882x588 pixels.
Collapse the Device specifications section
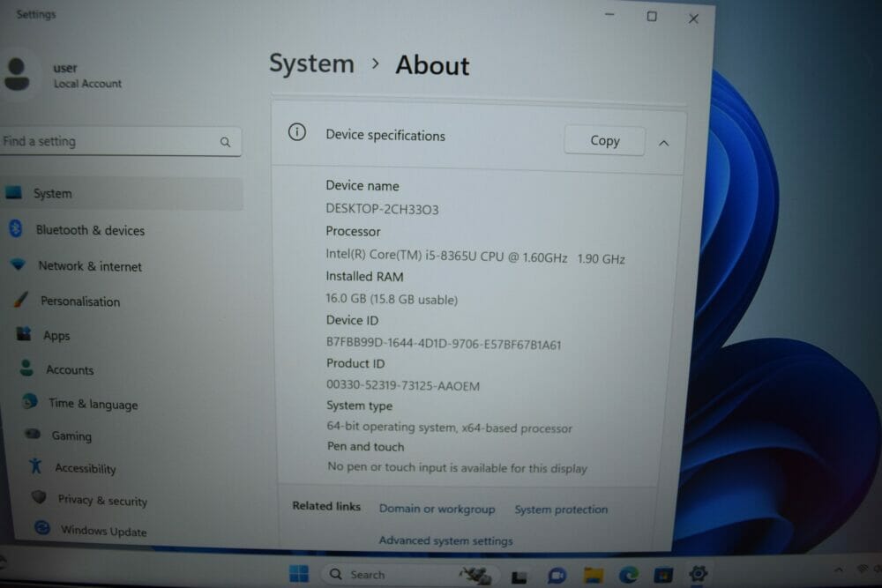point(664,143)
